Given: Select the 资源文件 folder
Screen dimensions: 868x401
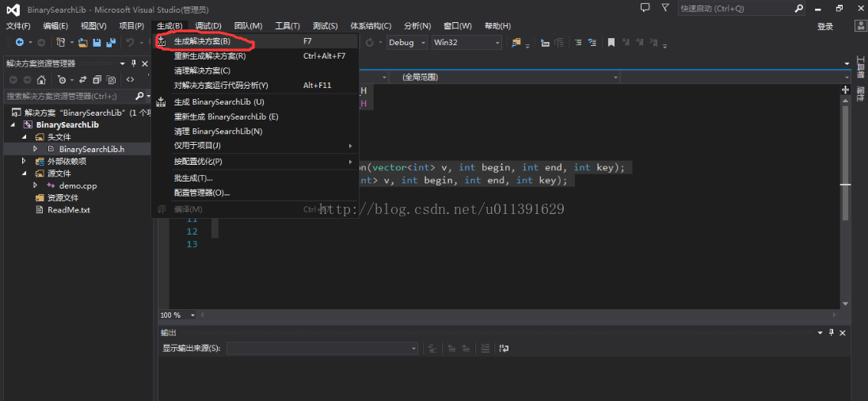Looking at the screenshot, I should (x=63, y=198).
